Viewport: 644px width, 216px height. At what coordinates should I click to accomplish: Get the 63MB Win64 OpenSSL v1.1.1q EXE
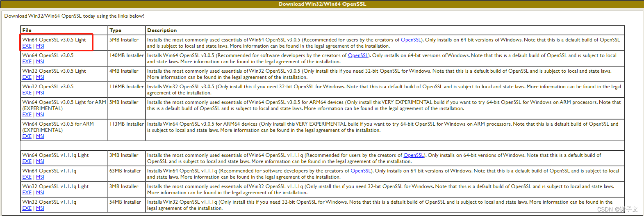point(27,177)
